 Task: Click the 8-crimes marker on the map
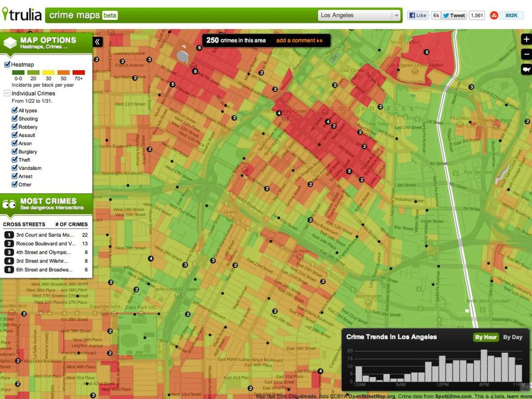point(195,71)
